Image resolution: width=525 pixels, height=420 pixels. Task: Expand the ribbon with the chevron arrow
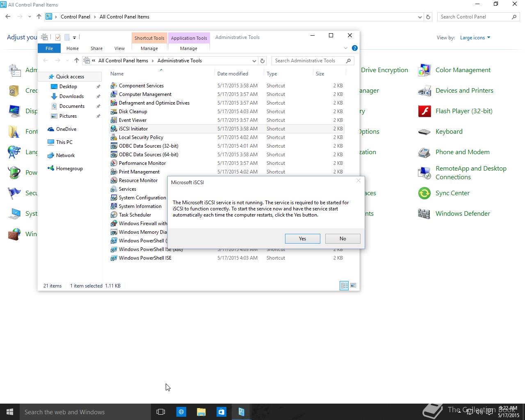[x=346, y=48]
